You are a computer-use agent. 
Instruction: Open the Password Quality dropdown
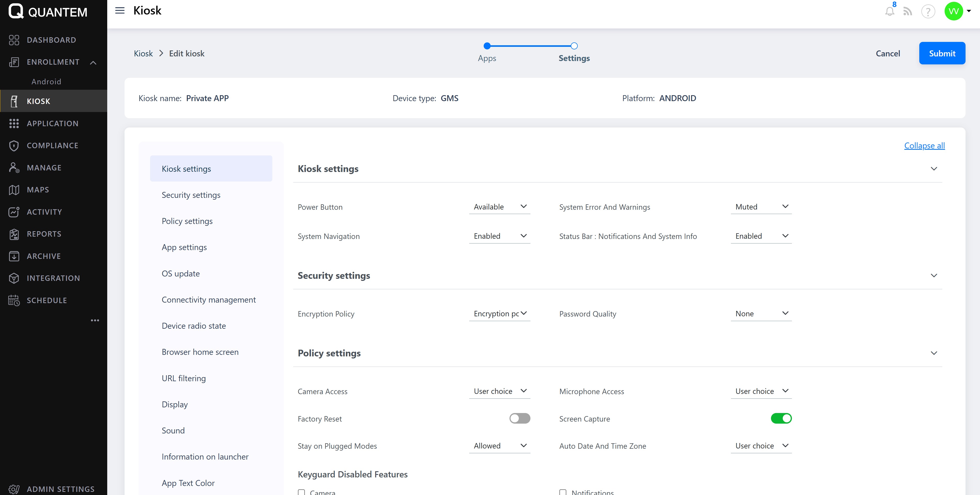(761, 314)
